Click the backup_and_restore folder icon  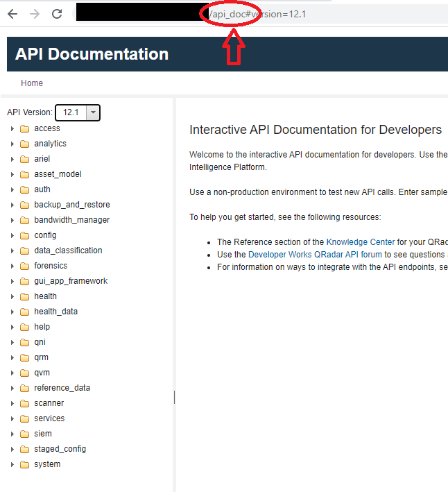(24, 205)
